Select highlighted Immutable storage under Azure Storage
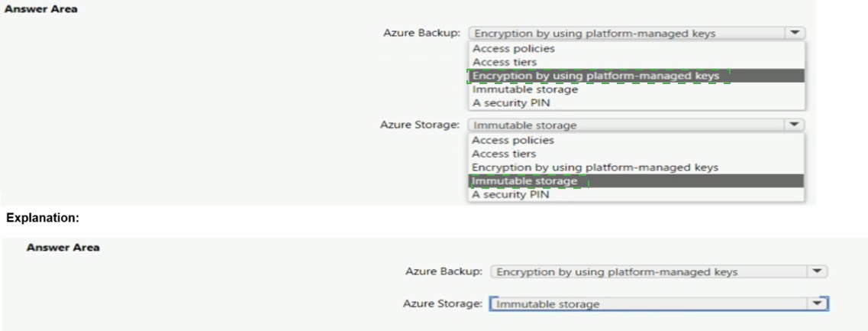The height and width of the screenshot is (331, 868). coord(525,181)
